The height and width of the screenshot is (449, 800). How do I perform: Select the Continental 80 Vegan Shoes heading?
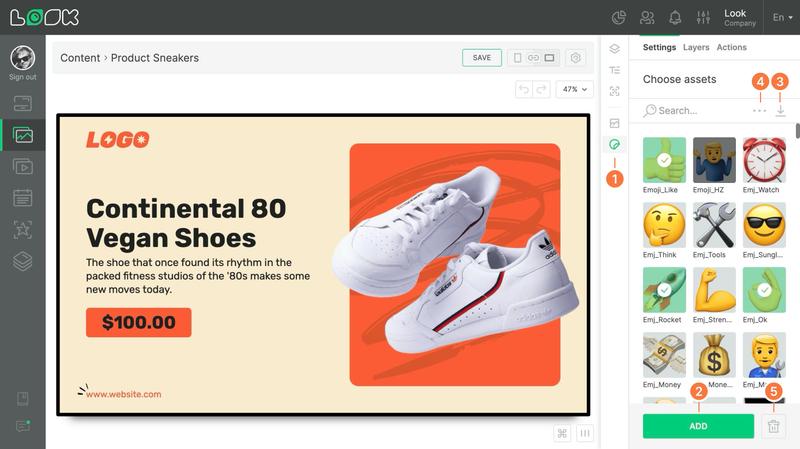(x=186, y=223)
